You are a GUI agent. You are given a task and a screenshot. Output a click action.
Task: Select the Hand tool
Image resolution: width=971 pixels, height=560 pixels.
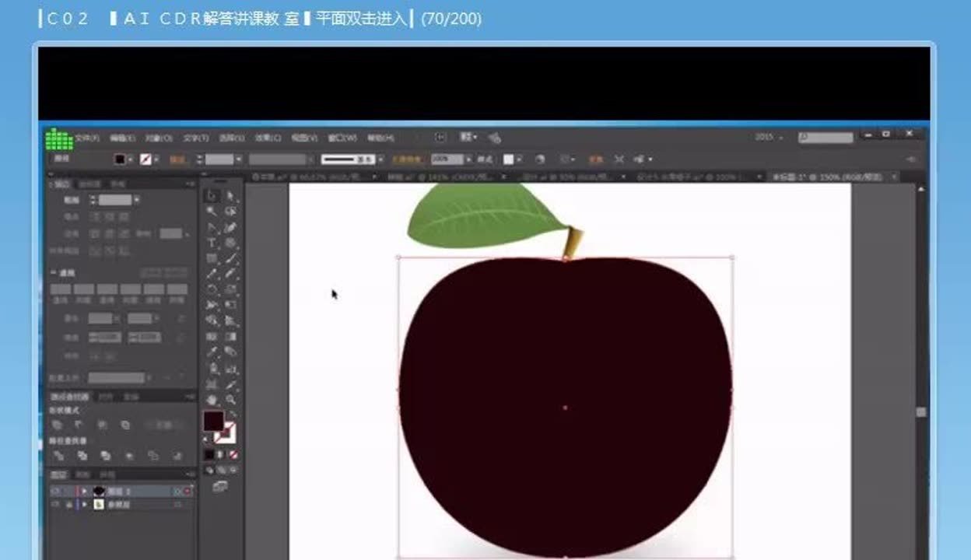tap(212, 400)
